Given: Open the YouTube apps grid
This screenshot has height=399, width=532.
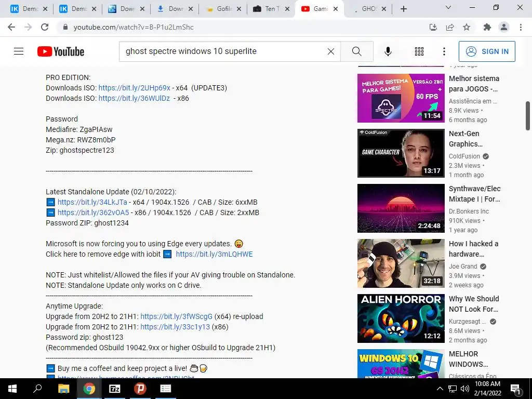Looking at the screenshot, I should tap(419, 51).
